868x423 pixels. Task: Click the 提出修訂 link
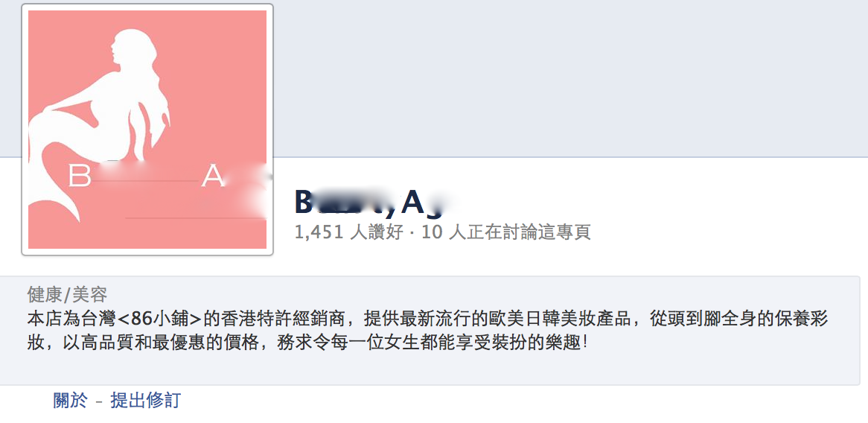coord(146,401)
